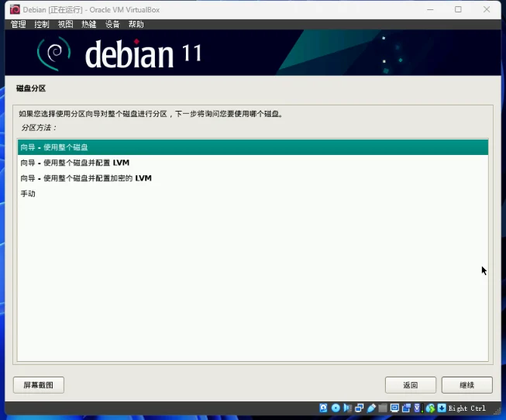Click the 返回 button
Image resolution: width=506 pixels, height=420 pixels.
411,385
